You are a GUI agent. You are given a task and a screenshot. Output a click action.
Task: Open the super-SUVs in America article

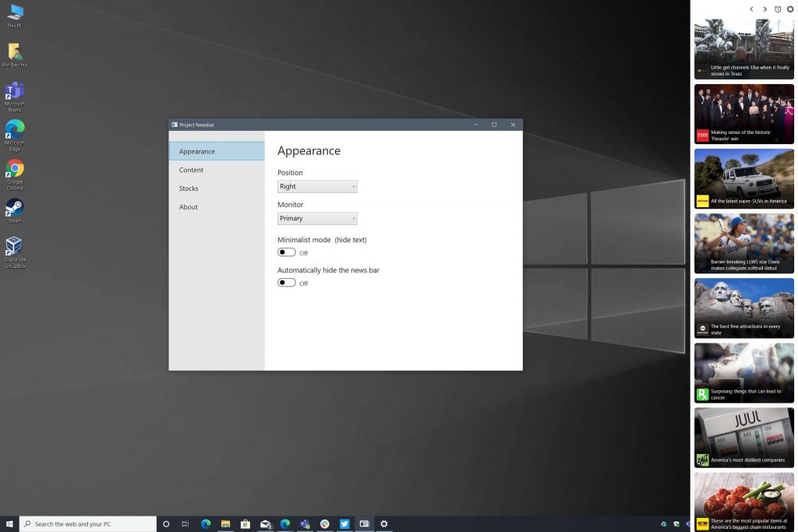pos(743,178)
